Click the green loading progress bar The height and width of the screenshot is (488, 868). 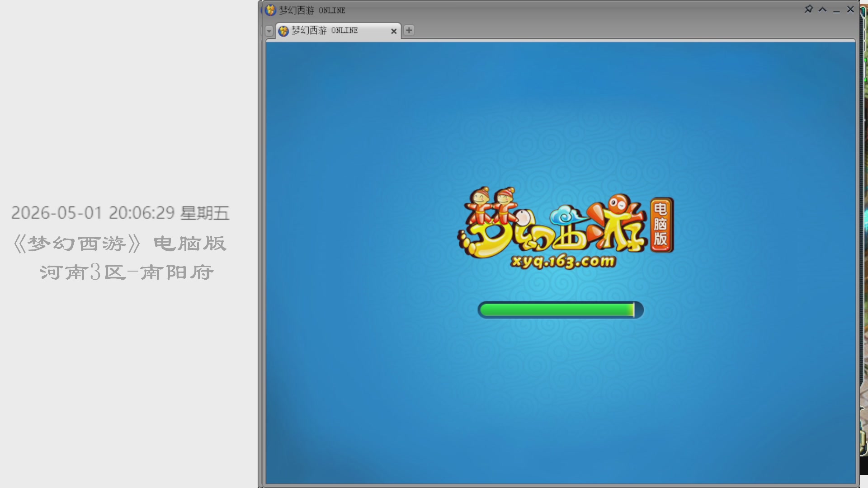pos(561,310)
